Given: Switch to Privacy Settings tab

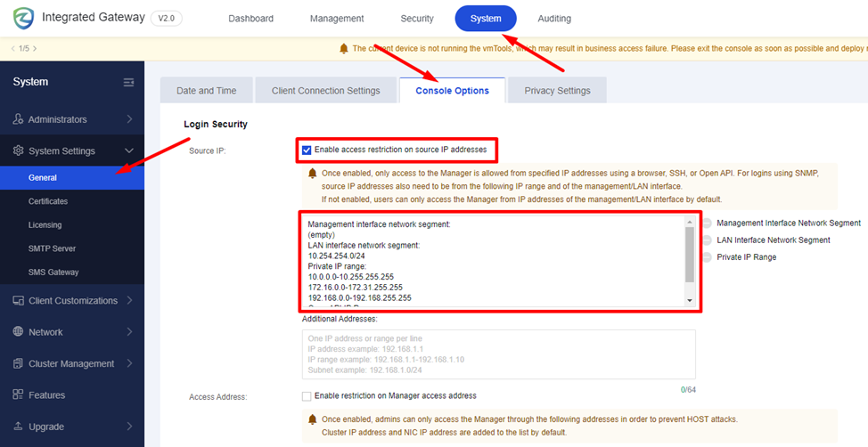Looking at the screenshot, I should pyautogui.click(x=558, y=90).
